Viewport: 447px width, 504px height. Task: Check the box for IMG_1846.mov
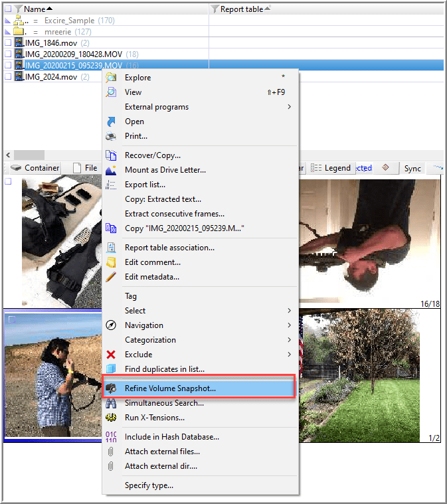coord(8,43)
